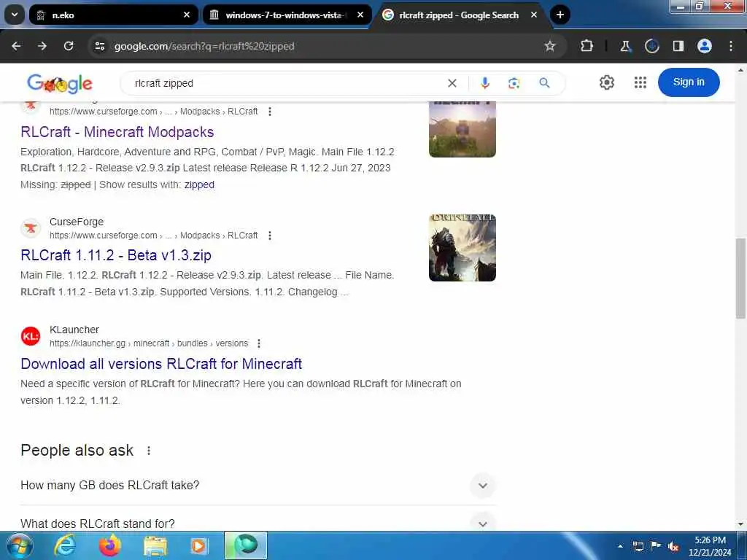Close the rlcraft zipped search tab
This screenshot has height=560, width=747.
pos(533,15)
